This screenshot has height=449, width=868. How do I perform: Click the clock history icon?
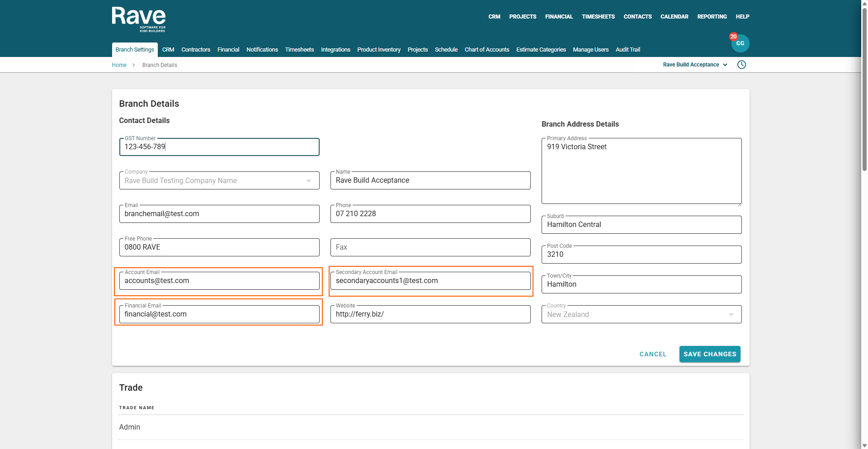tap(741, 65)
